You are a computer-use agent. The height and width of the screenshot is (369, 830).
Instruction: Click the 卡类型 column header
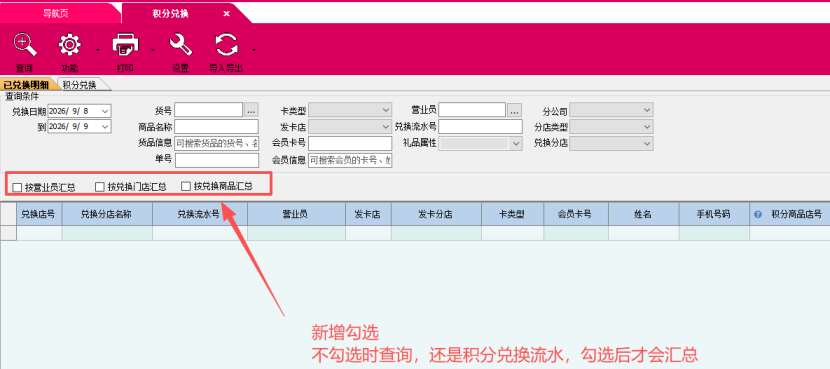(512, 214)
